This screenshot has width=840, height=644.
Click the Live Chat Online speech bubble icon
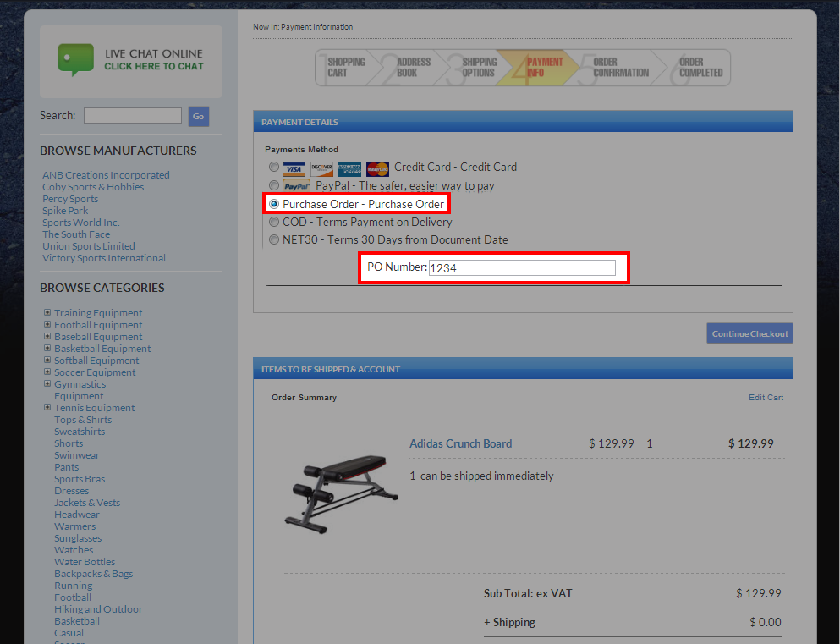[x=75, y=59]
